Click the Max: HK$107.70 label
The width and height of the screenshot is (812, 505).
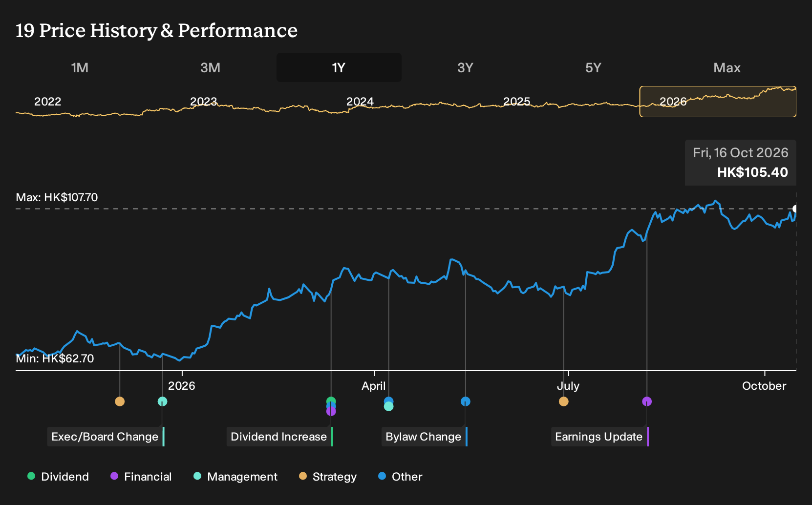57,197
